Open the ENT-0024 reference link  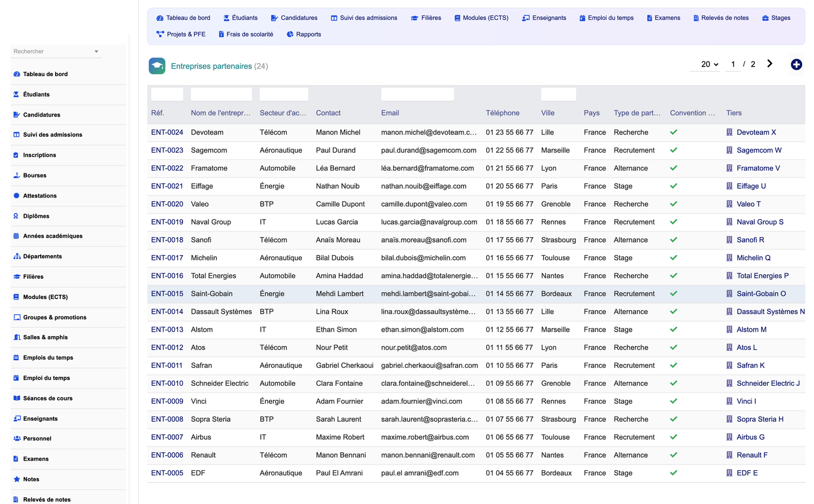coord(167,132)
